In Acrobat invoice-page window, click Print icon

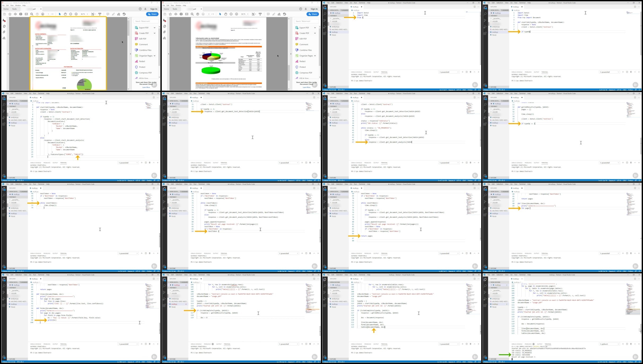(21, 14)
